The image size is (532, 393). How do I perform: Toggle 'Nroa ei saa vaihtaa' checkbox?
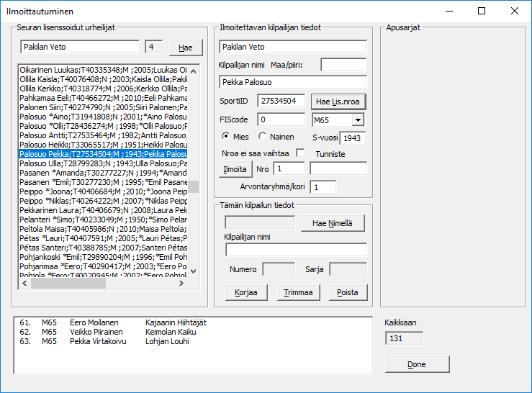pos(300,153)
